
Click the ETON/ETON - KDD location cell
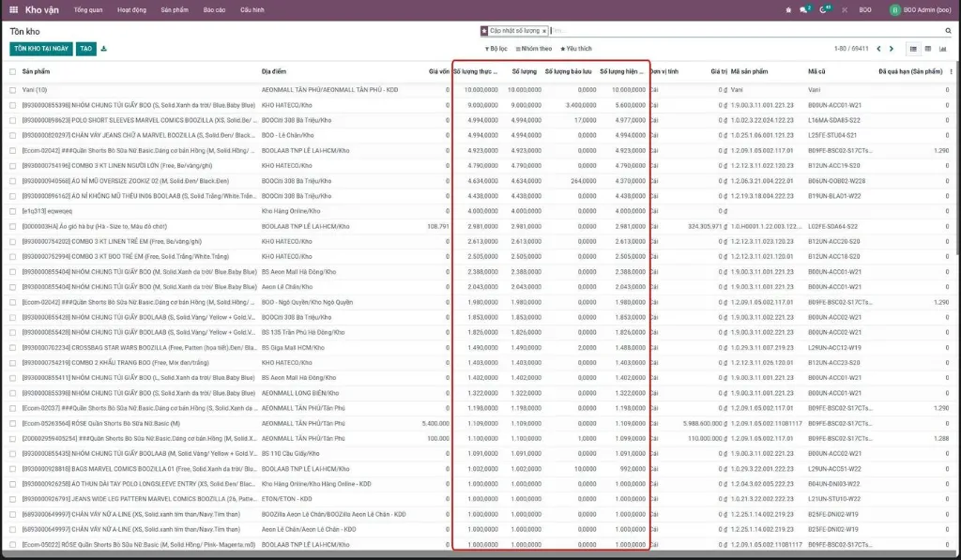point(287,499)
